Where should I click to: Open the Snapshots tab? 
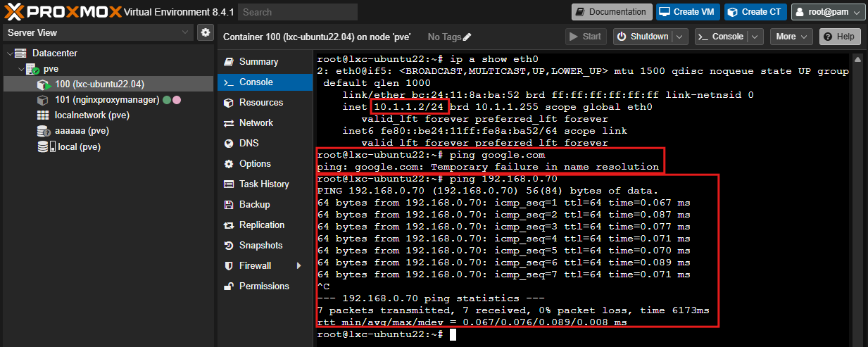pos(265,246)
